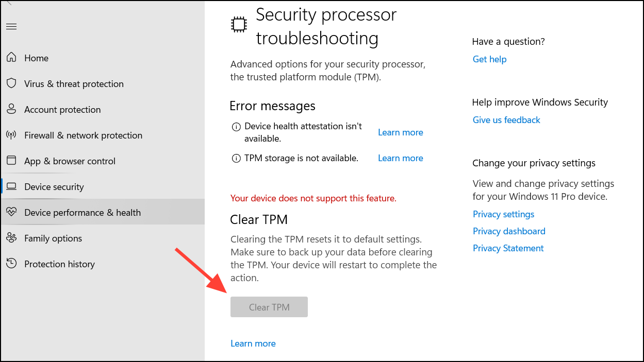Screen dimensions: 644x362
Task: Click the Account protection person icon
Action: (x=11, y=109)
